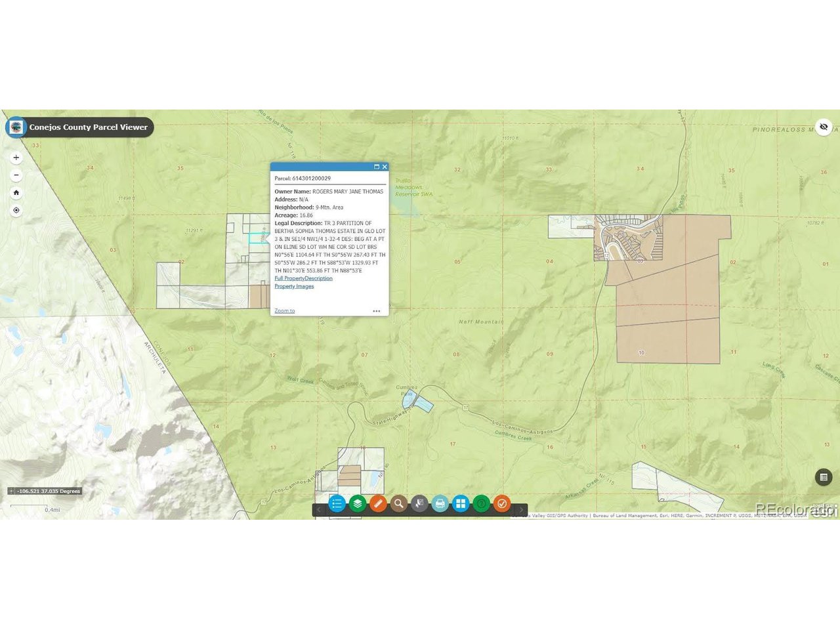Toggle the overview eye icon top-right
Screen dimensions: 840x630
pos(824,127)
